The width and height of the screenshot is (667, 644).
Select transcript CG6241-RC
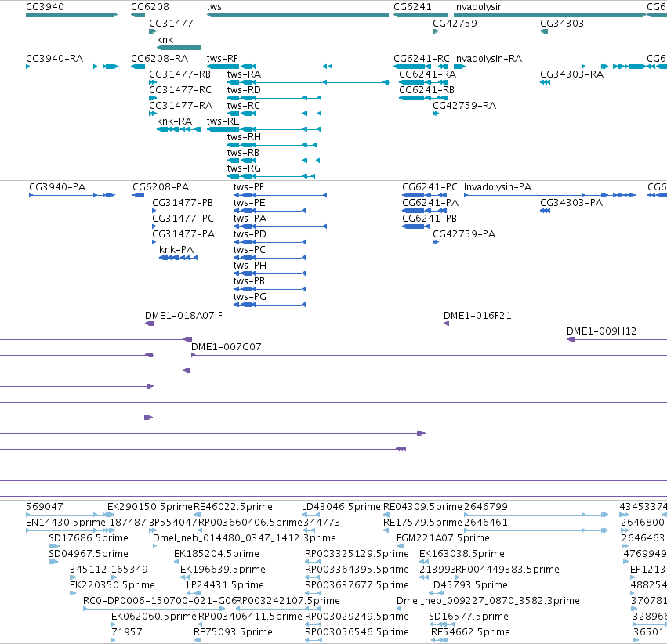[x=421, y=59]
